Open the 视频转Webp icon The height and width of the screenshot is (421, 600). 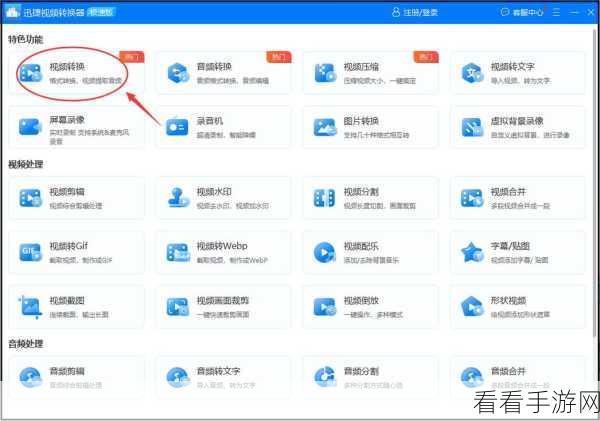[178, 253]
